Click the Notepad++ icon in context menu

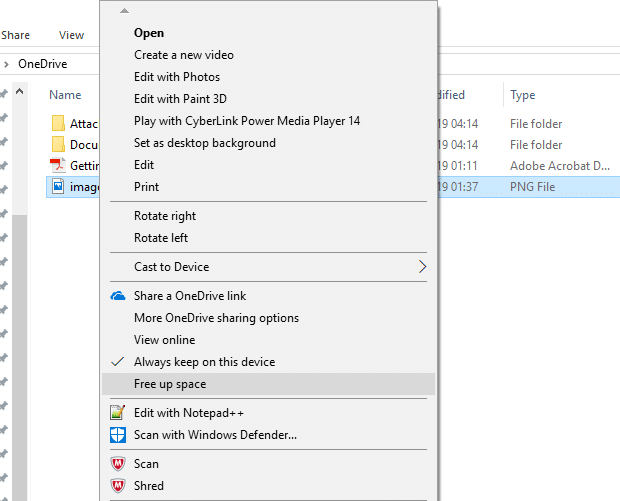click(118, 413)
